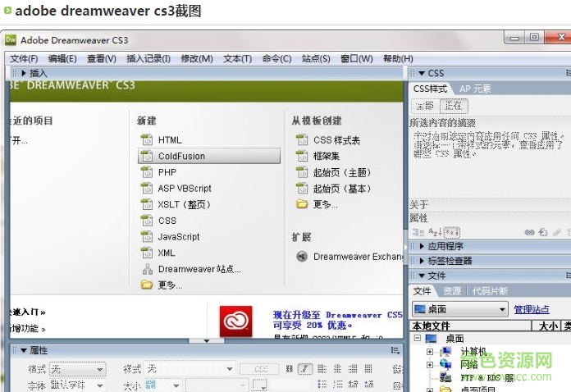Image resolution: width=571 pixels, height=392 pixels.
Task: Expand the 插入 panel
Action: (24, 73)
